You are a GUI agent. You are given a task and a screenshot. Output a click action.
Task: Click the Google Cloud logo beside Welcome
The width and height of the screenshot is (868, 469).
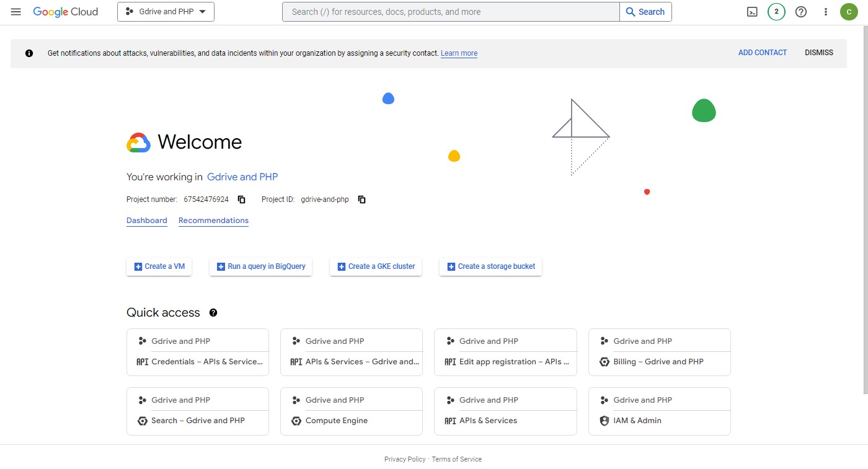[x=138, y=142]
